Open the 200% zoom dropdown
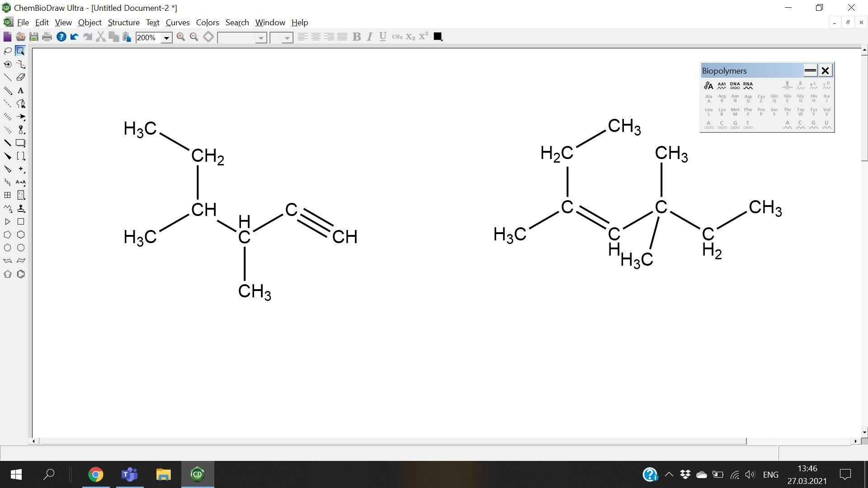The height and width of the screenshot is (488, 868). [x=166, y=38]
